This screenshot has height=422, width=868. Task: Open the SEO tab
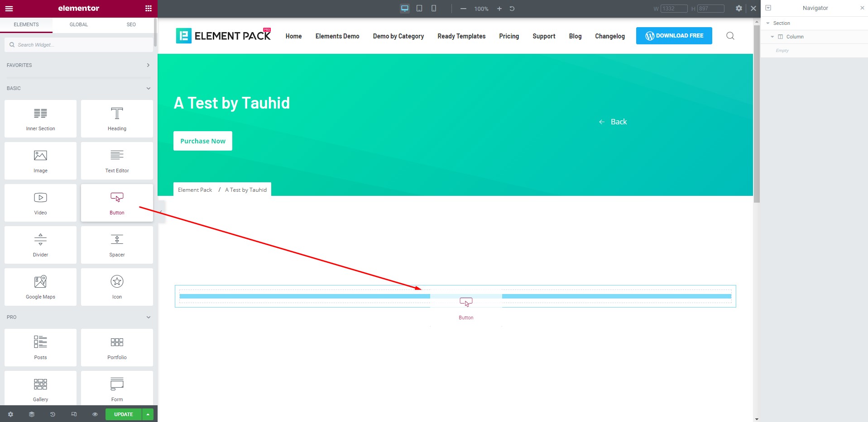click(131, 24)
